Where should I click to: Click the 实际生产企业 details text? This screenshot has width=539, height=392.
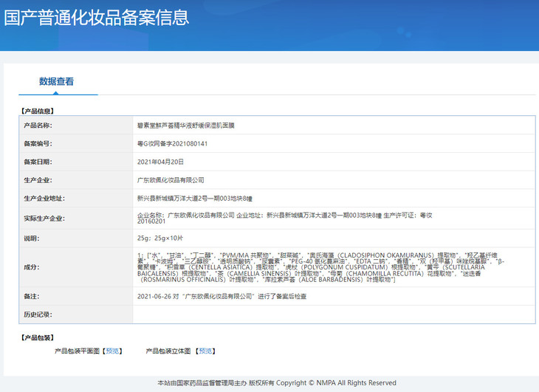click(x=284, y=218)
